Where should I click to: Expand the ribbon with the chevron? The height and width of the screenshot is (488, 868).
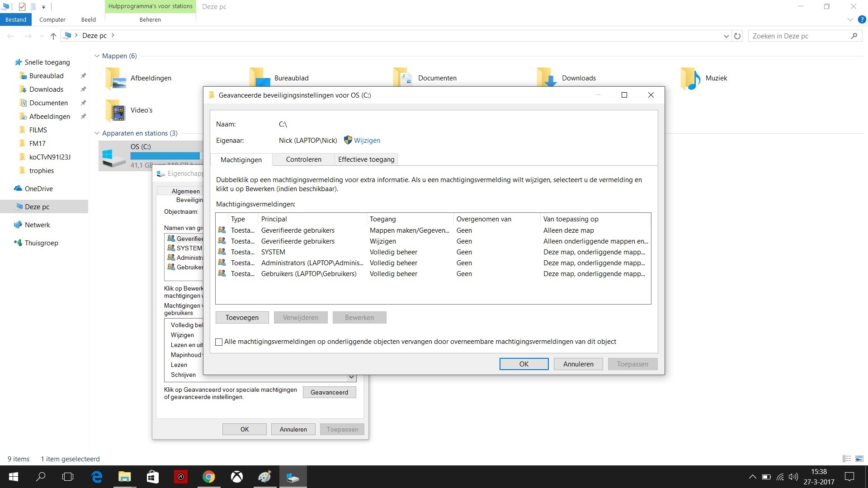[850, 20]
